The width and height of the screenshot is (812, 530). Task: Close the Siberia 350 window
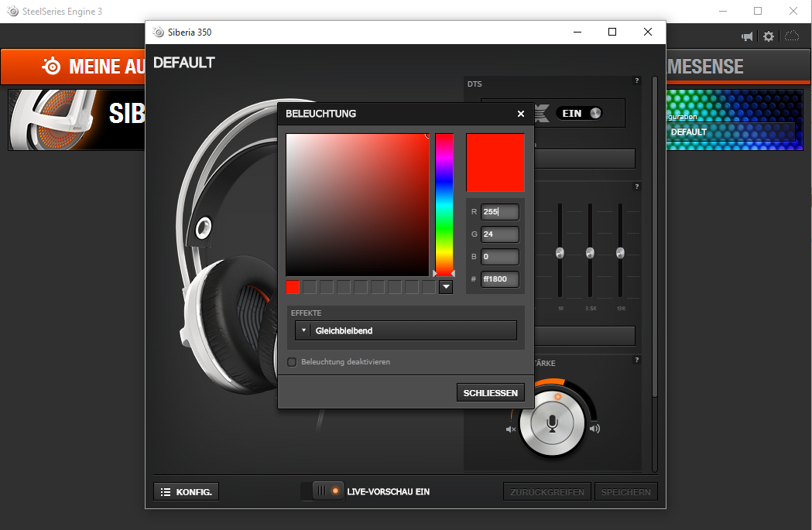pos(647,32)
